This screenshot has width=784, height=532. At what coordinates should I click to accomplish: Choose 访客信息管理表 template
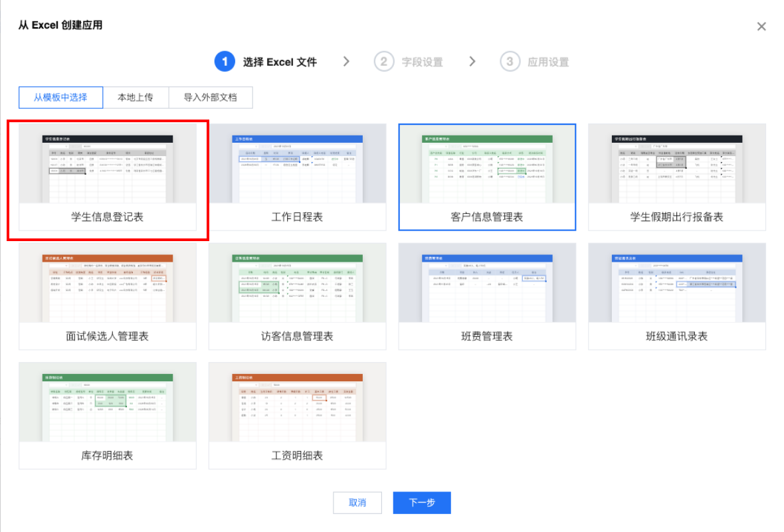[x=298, y=296]
